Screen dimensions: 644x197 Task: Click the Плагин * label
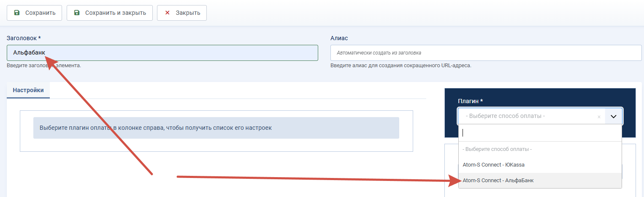[x=470, y=101]
